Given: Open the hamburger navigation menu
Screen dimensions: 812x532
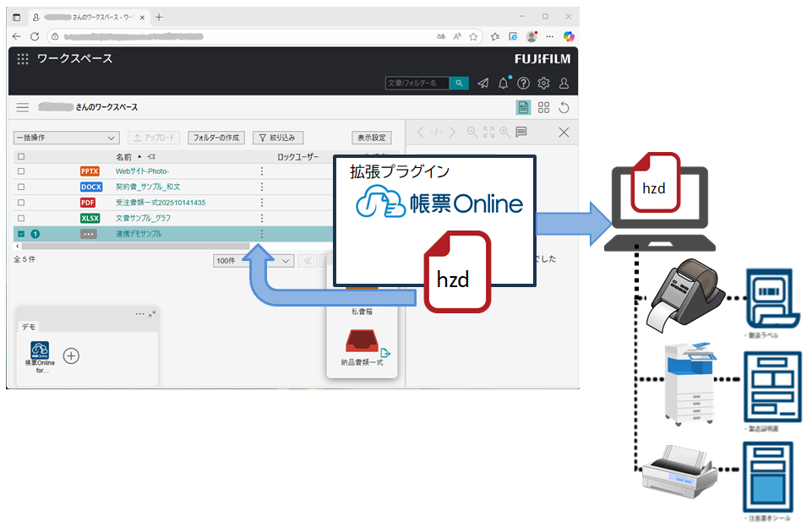Looking at the screenshot, I should click(x=23, y=107).
